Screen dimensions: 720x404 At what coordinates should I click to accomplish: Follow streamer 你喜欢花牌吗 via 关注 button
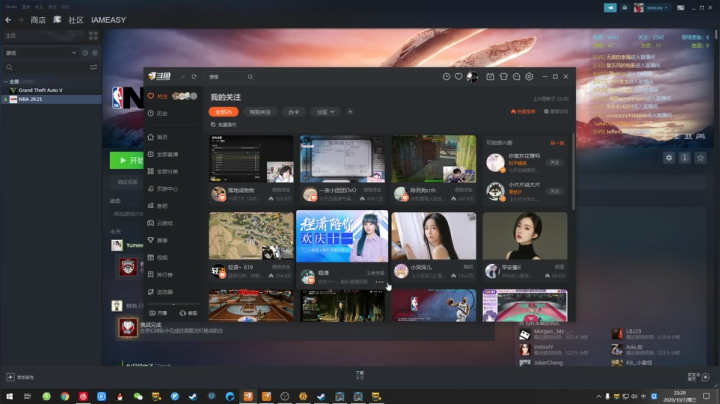point(554,163)
